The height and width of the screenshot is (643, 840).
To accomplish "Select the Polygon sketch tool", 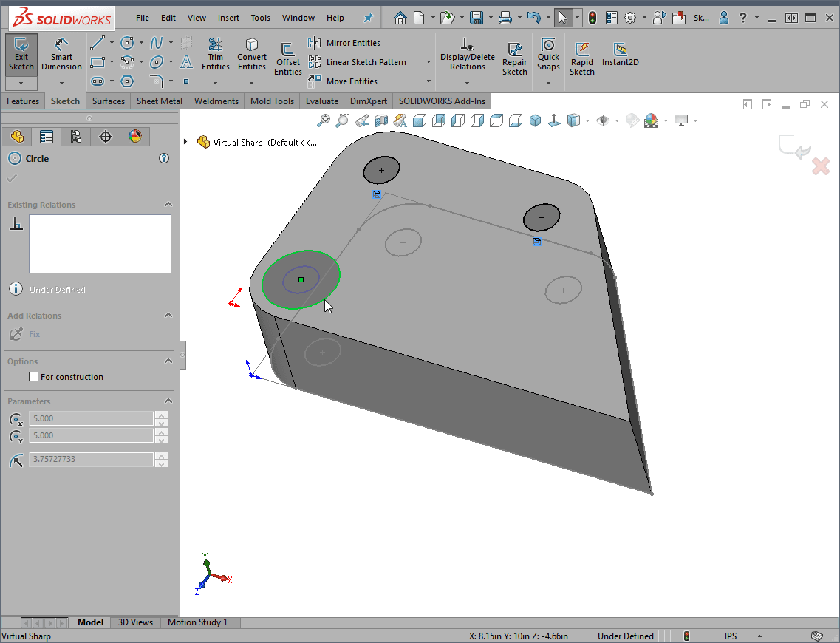I will 127,81.
